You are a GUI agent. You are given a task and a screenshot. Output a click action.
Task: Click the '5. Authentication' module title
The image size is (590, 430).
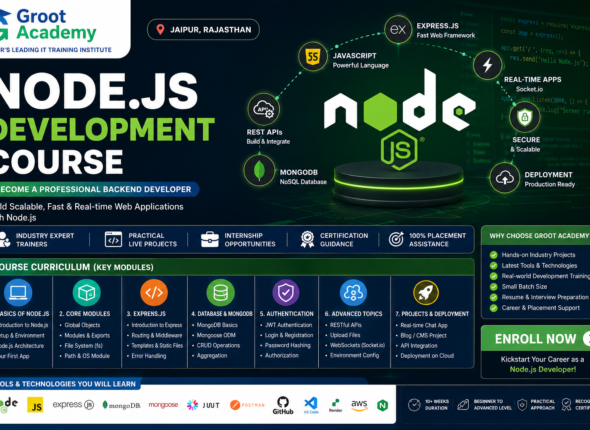286,314
